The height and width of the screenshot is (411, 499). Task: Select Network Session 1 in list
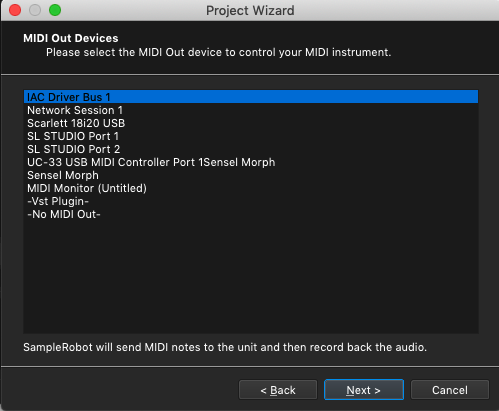tap(251, 110)
